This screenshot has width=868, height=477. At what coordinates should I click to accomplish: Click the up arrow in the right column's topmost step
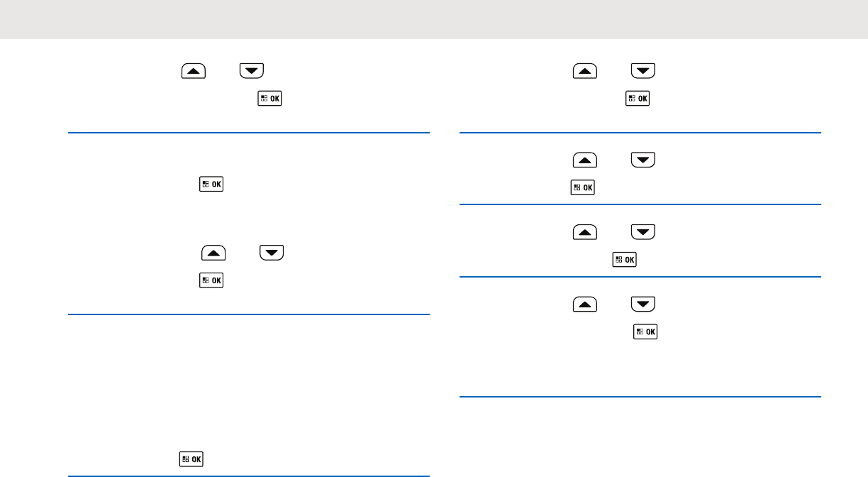585,70
